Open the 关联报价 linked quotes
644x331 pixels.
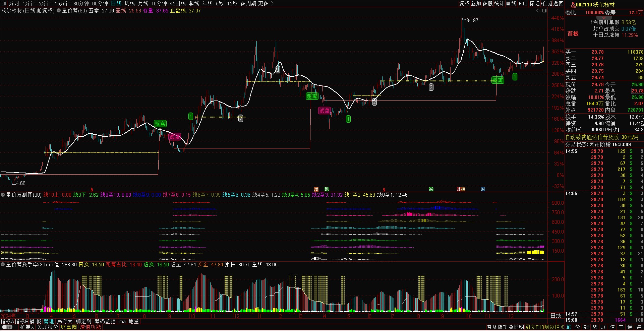point(47,327)
